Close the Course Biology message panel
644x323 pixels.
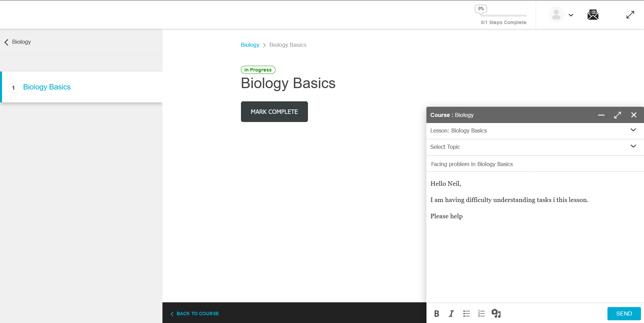coord(634,115)
